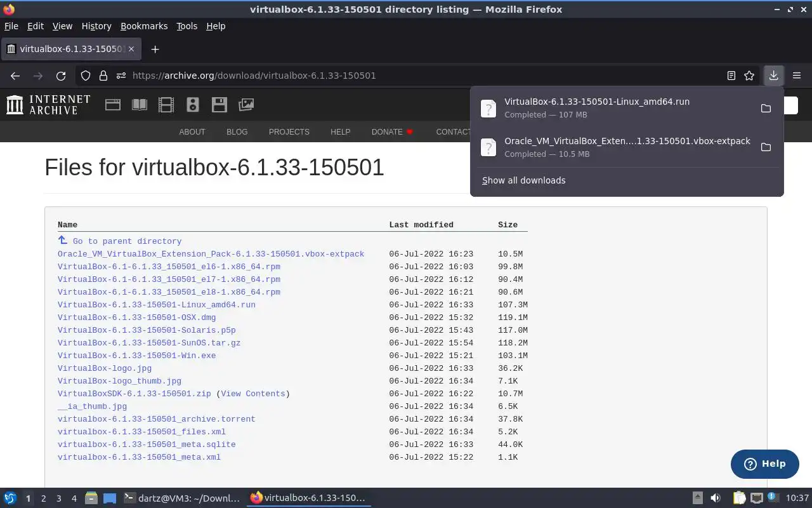The width and height of the screenshot is (812, 508).
Task: Select the virtualbox-6.1.33-150501 browser tab
Action: [70, 49]
